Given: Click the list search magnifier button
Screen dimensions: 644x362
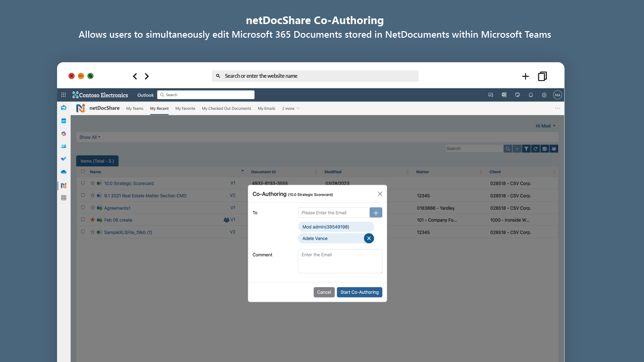Looking at the screenshot, I should click(508, 148).
